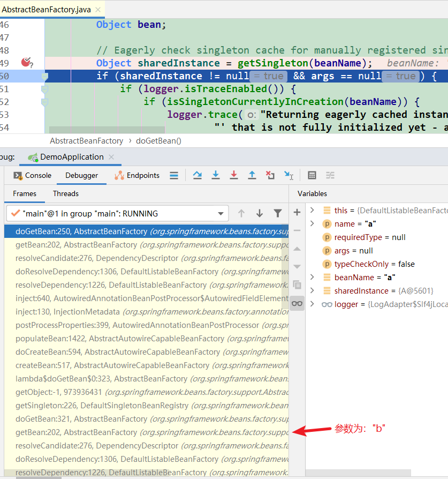
Task: Click the editor horizontal scrollbar
Action: point(107,130)
